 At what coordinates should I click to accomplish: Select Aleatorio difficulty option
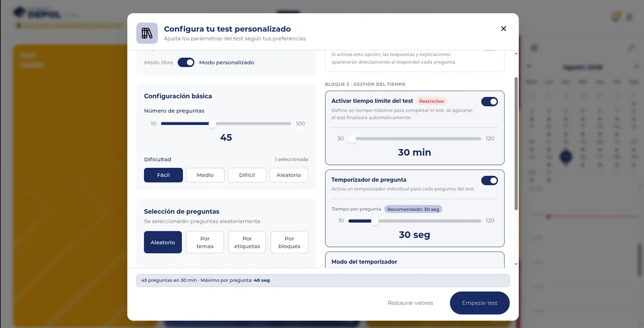[289, 175]
